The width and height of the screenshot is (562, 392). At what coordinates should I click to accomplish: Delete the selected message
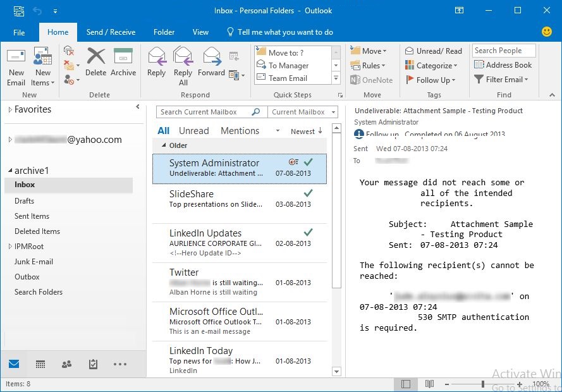[95, 63]
